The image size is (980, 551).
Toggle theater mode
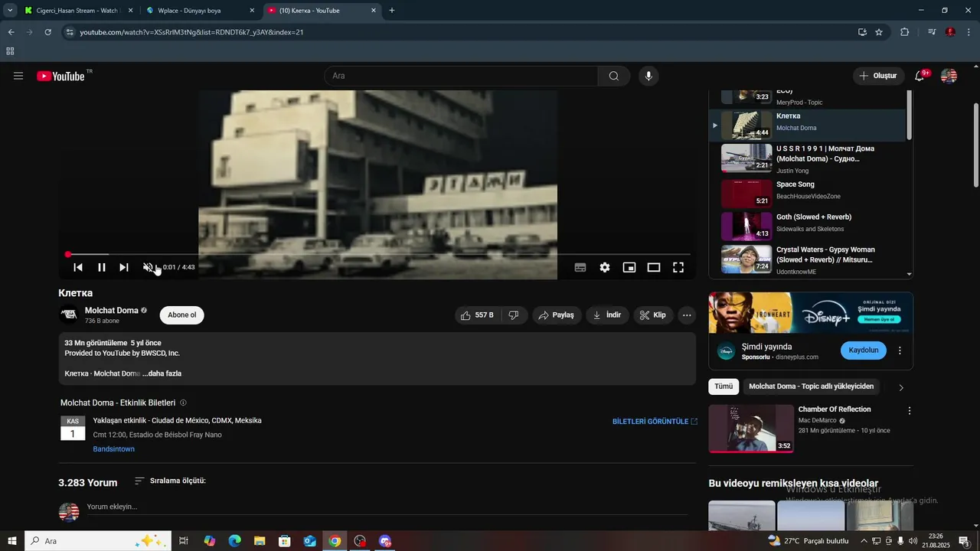point(654,267)
